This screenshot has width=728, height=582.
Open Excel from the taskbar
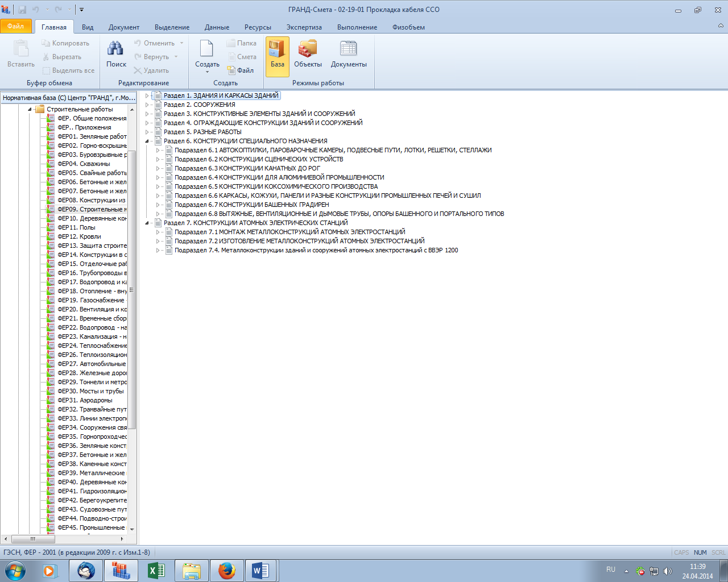156,570
